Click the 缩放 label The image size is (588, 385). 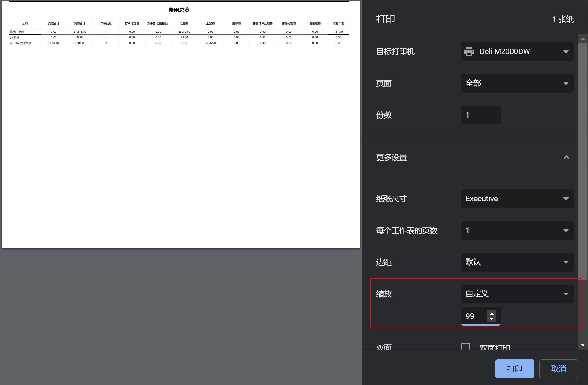coord(384,294)
